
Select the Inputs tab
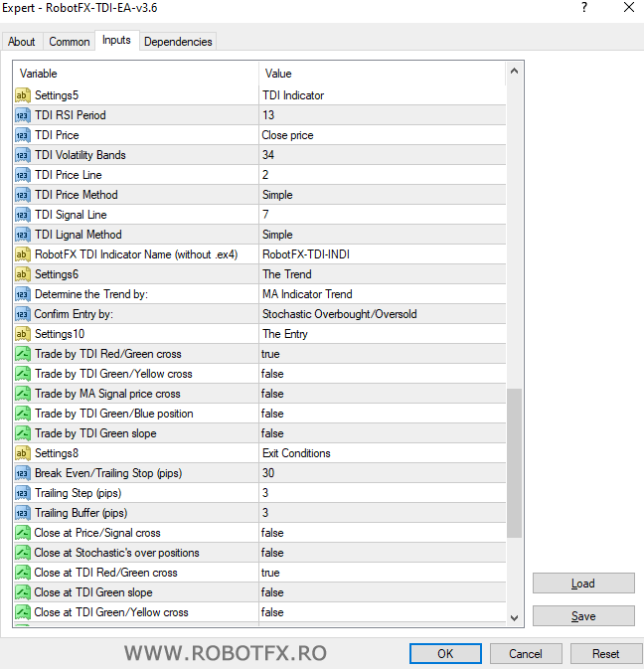(x=117, y=40)
